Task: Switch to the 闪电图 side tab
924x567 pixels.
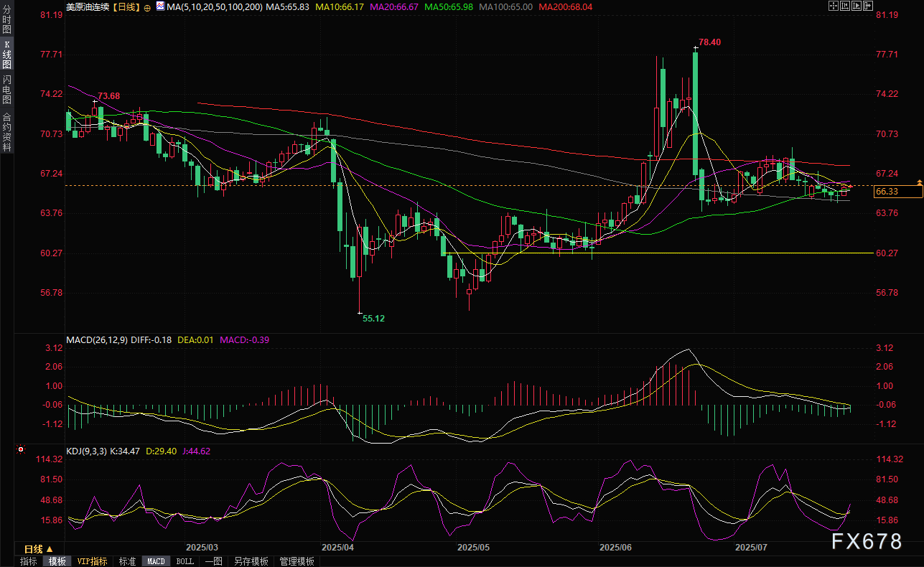Action: pos(6,89)
